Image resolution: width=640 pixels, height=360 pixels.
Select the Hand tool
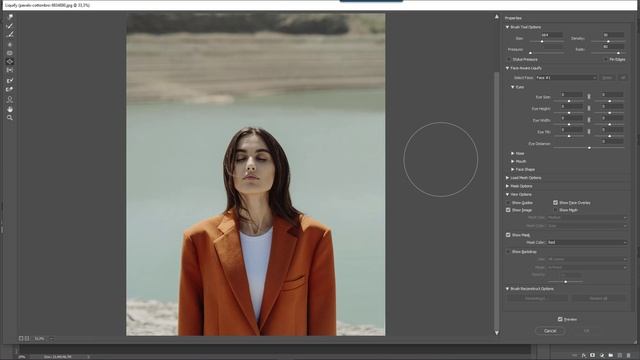[10, 109]
